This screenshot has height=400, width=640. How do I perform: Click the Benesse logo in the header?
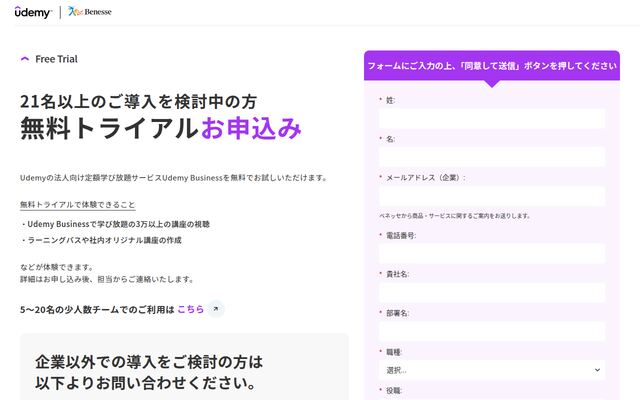point(89,12)
